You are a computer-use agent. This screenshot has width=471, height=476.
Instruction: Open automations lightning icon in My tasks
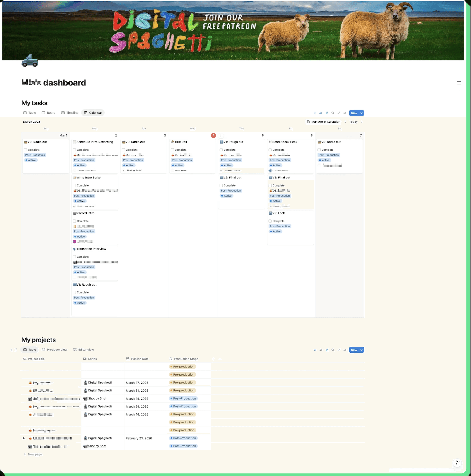tap(327, 113)
